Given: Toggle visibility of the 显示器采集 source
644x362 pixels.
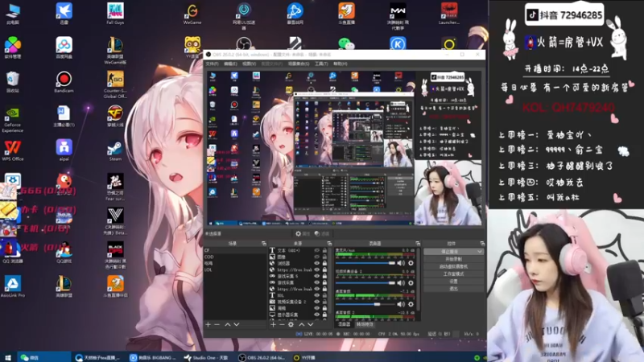Looking at the screenshot, I should coord(316,315).
